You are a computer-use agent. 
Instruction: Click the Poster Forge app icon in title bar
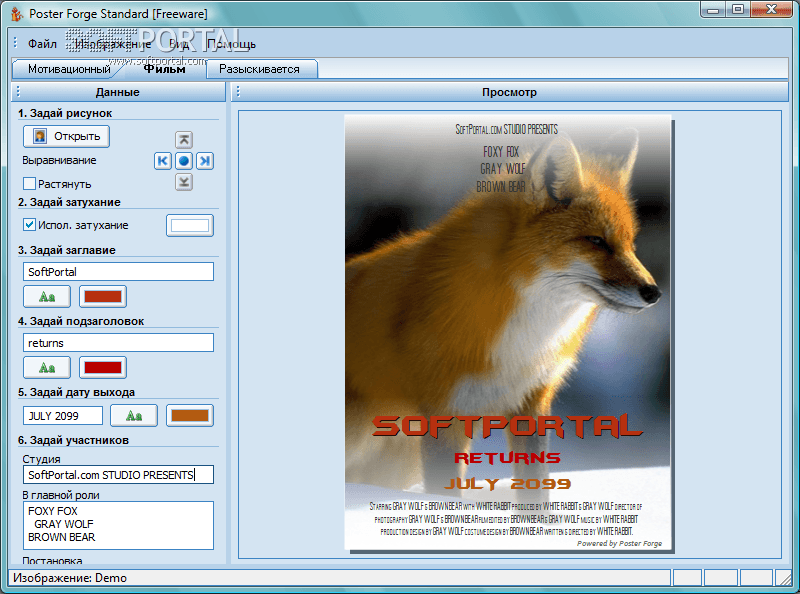pyautogui.click(x=16, y=14)
